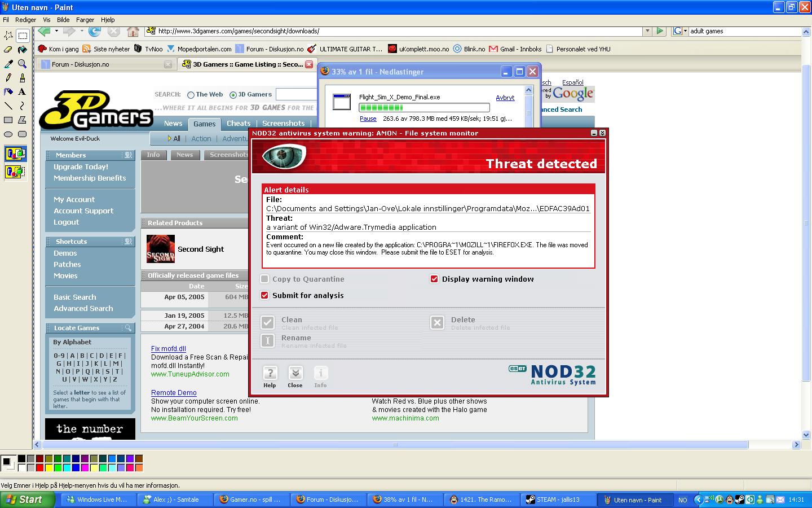Screen dimensions: 812x508
Task: Select the Magnifier tool
Action: click(23, 64)
